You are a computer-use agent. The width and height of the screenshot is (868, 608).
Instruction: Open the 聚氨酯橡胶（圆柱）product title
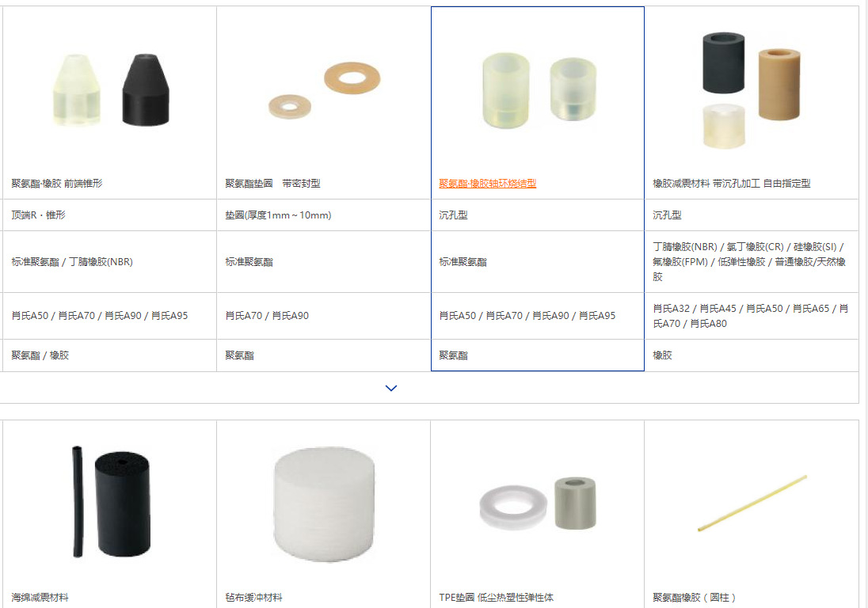tap(695, 597)
